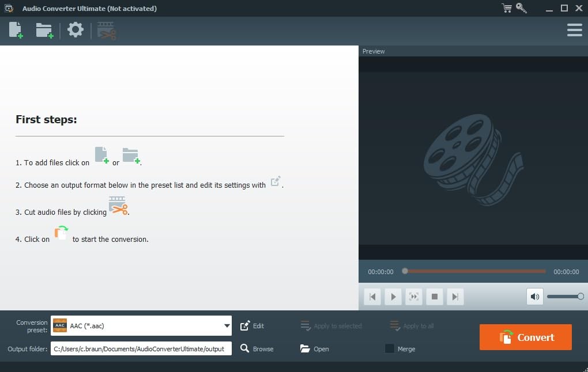Image resolution: width=588 pixels, height=372 pixels.
Task: Enable the Merge checkbox
Action: pos(390,348)
